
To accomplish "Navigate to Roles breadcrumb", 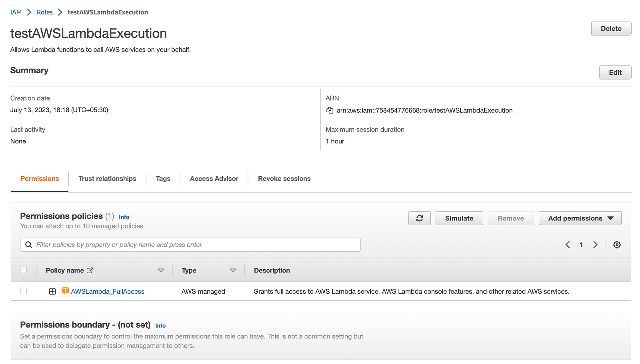I will click(x=45, y=12).
